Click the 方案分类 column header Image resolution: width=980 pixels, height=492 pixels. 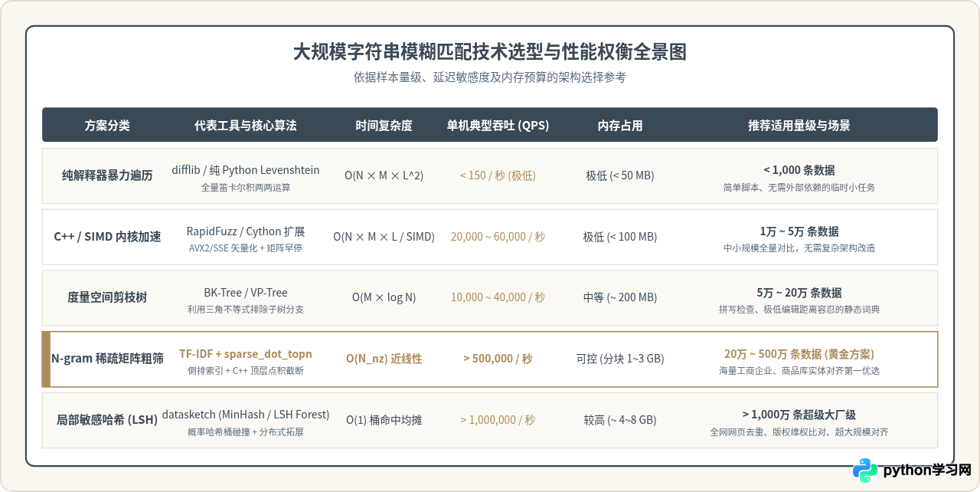click(x=107, y=126)
